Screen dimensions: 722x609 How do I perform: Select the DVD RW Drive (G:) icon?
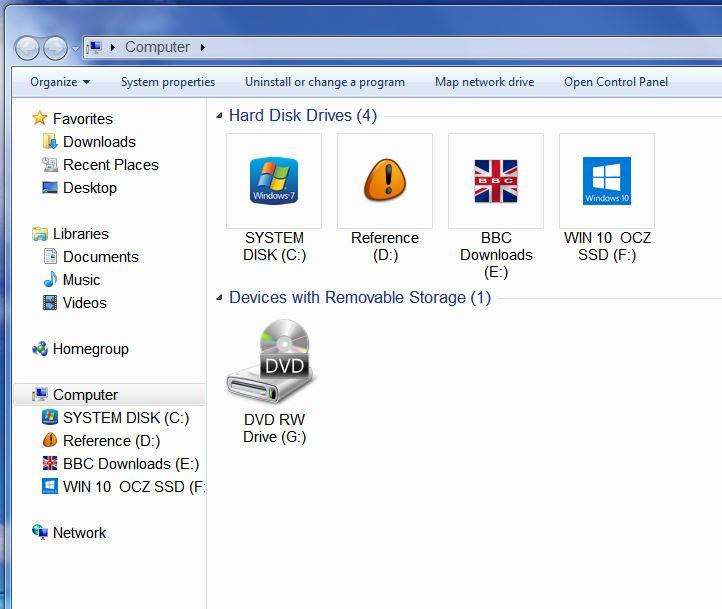click(272, 361)
